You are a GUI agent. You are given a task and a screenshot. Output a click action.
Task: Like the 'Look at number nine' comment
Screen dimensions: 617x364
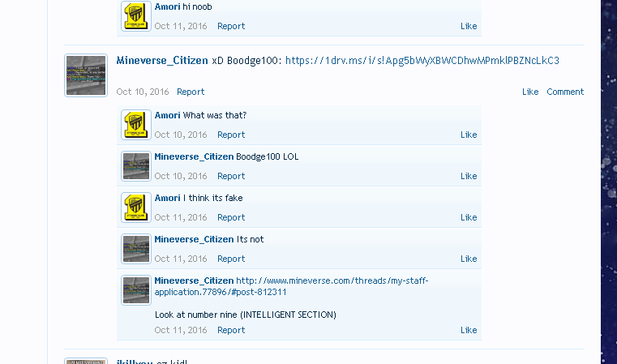tap(469, 330)
